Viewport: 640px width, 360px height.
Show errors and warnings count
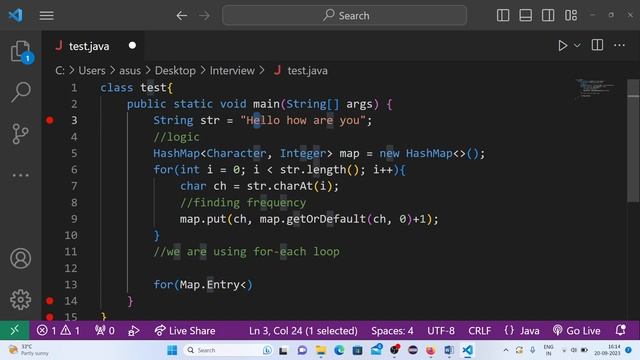(x=58, y=331)
